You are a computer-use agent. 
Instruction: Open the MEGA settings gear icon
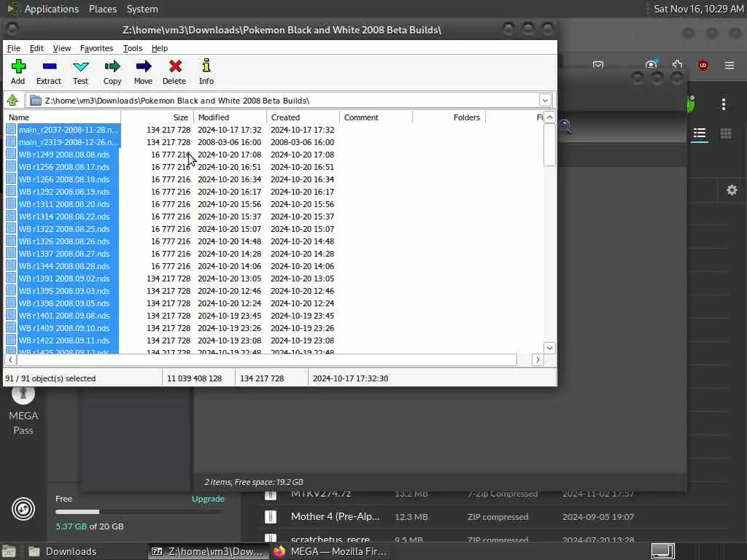click(732, 190)
